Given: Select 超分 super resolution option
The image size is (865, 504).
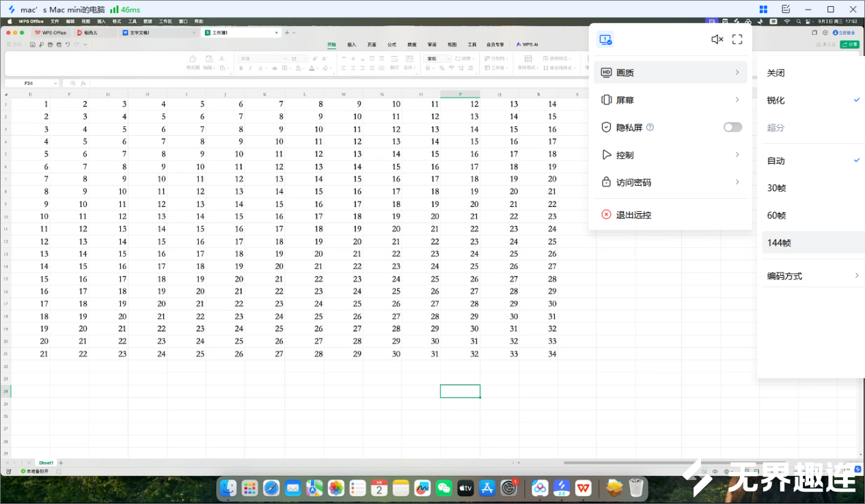Looking at the screenshot, I should tap(813, 128).
